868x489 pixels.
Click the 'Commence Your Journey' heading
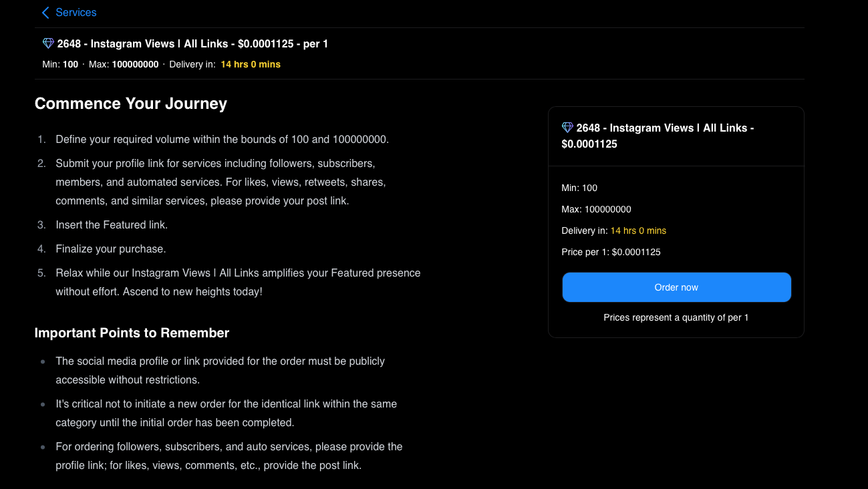[131, 104]
